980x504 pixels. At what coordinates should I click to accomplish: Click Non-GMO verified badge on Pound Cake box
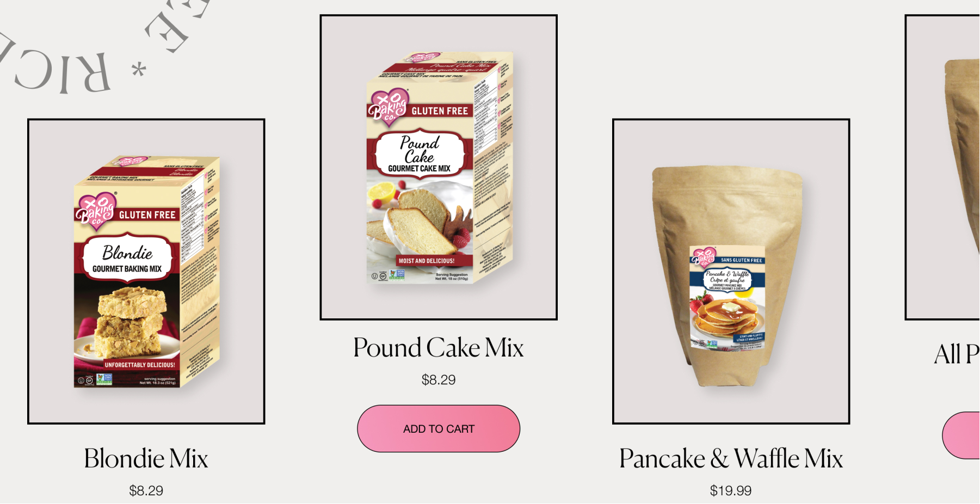pyautogui.click(x=397, y=275)
